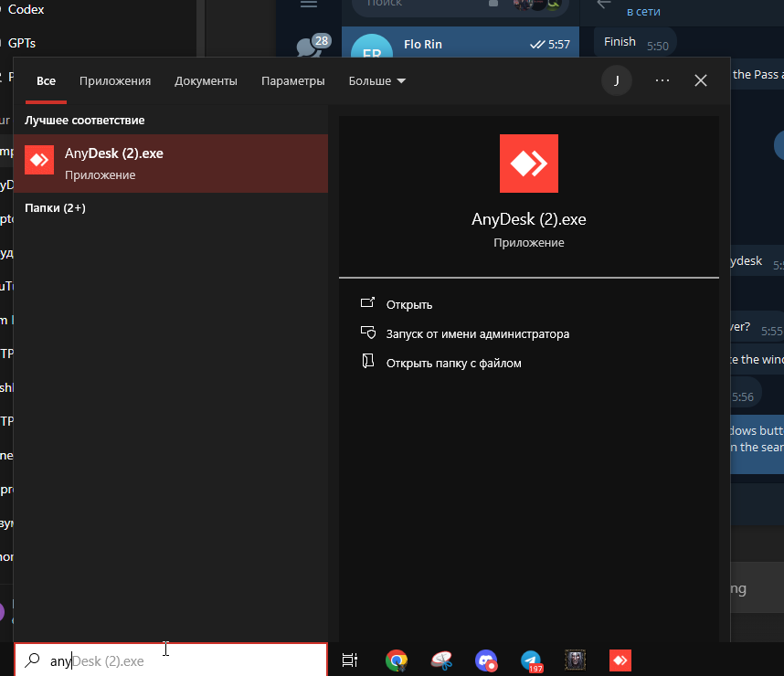Click the large AnyDesk logo in preview pane
This screenshot has height=676, width=784.
(x=528, y=163)
